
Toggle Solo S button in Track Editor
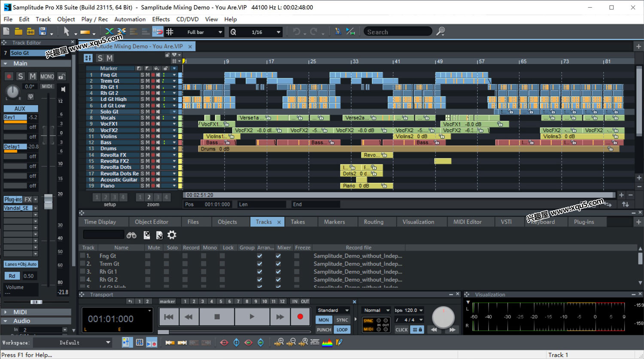pos(20,76)
